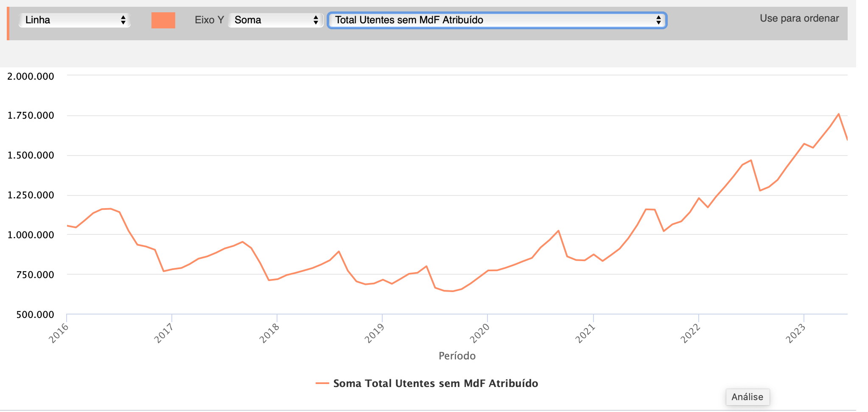Select the 2021 x-axis tick label

coord(585,333)
